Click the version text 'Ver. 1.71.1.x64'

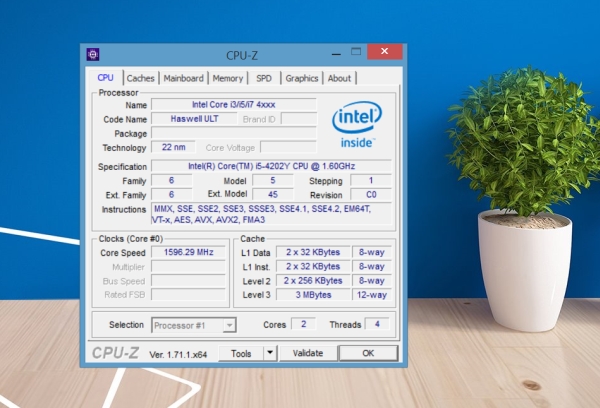[178, 355]
